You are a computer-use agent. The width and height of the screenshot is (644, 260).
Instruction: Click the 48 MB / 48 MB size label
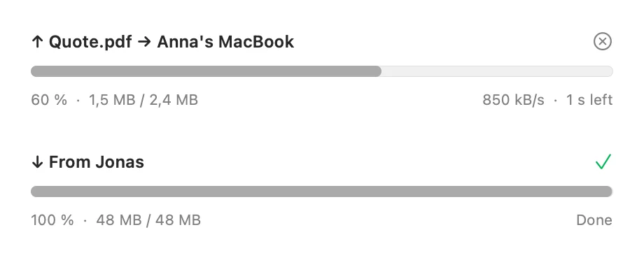(x=148, y=220)
